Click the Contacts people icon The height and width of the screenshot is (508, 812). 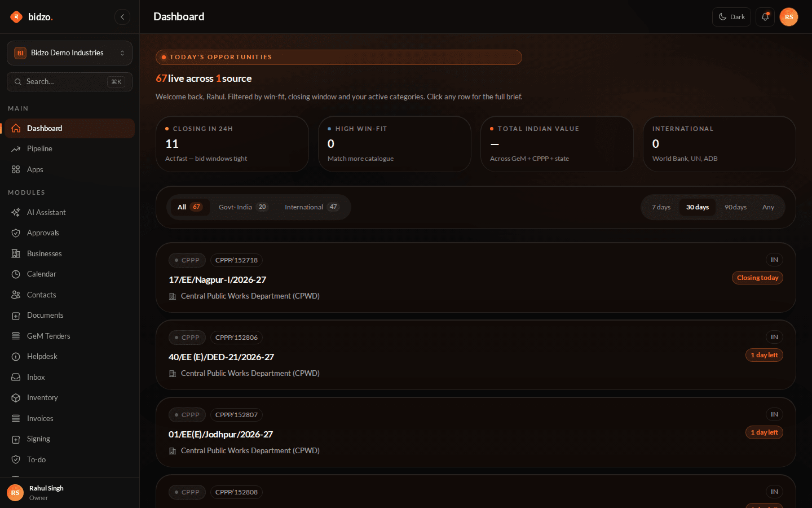point(16,295)
